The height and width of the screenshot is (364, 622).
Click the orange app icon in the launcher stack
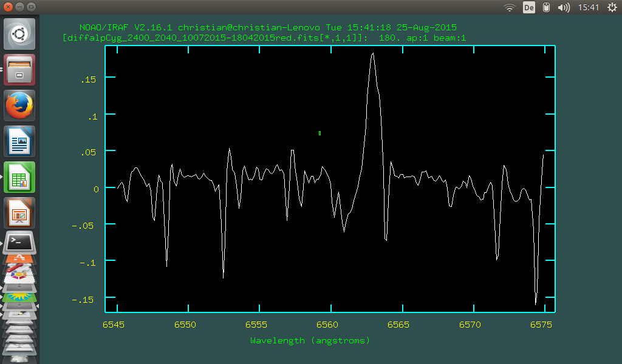coord(19,259)
